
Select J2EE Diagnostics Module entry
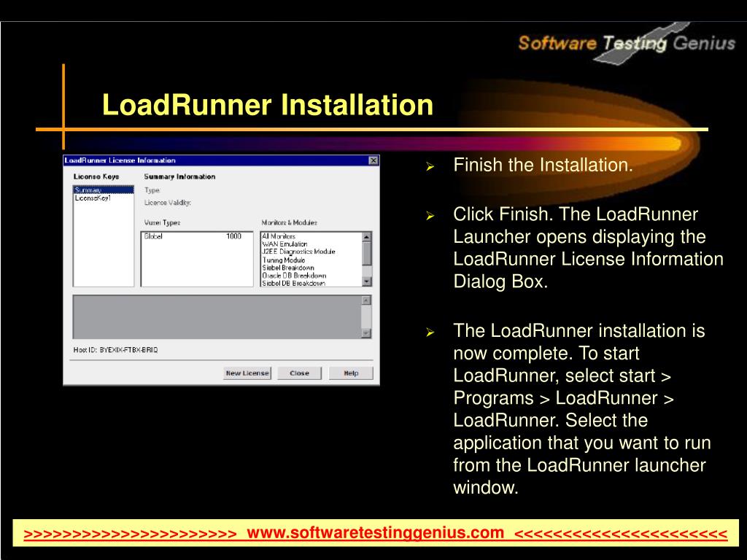298,252
